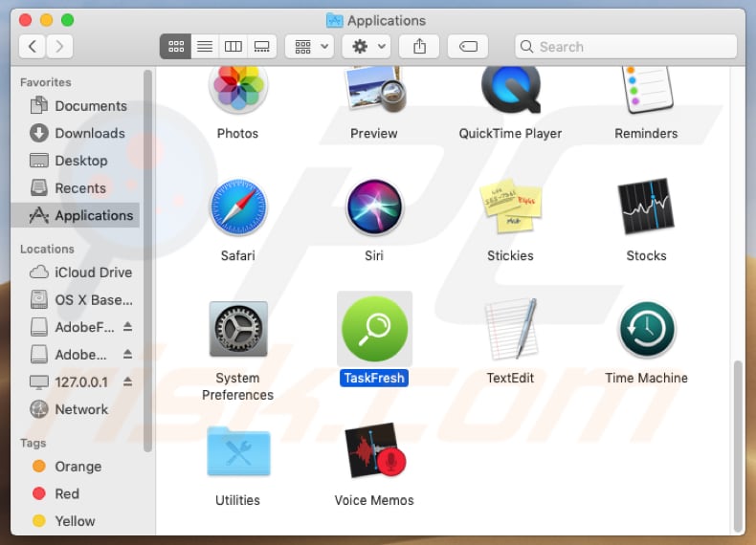The image size is (756, 545).
Task: Click the sidebar scrollbar
Action: (x=147, y=260)
